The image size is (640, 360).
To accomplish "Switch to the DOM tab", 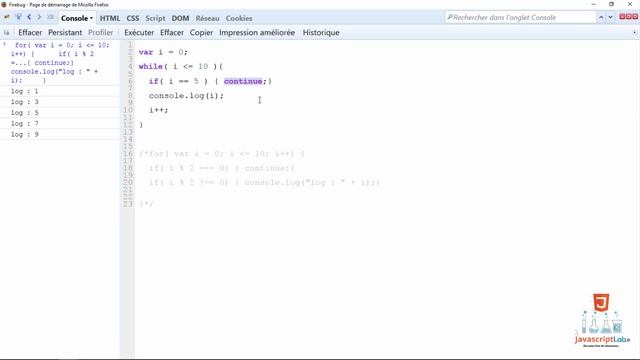I will [x=180, y=18].
